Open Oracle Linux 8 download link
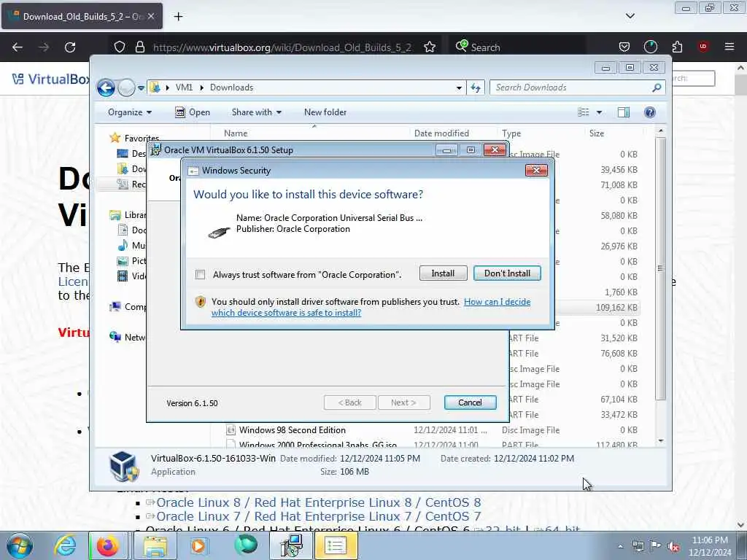The height and width of the screenshot is (560, 747). click(318, 502)
